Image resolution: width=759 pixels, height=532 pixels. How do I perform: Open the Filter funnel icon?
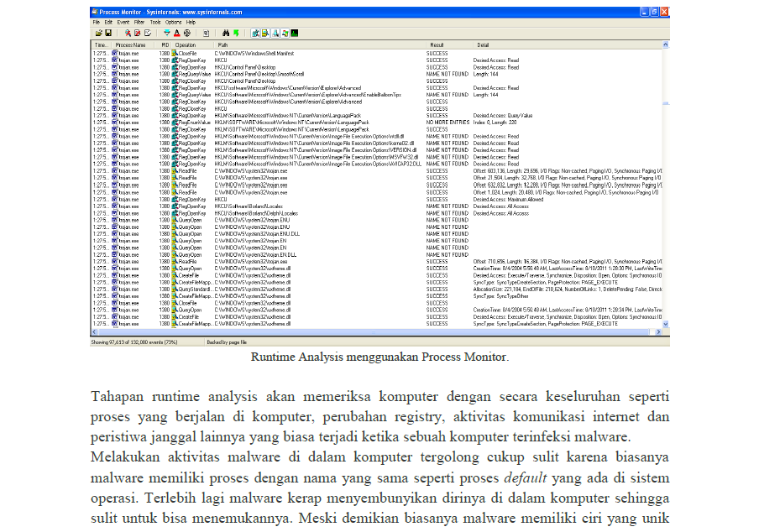click(167, 33)
